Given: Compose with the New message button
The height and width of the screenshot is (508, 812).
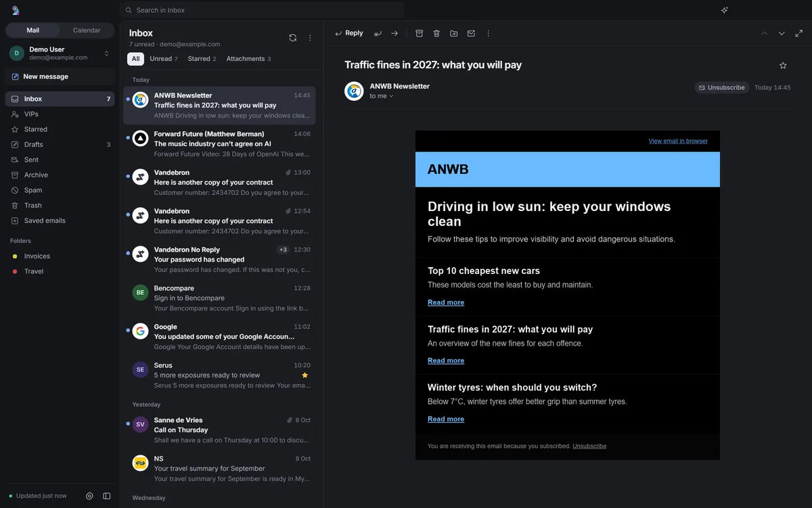Looking at the screenshot, I should point(60,76).
